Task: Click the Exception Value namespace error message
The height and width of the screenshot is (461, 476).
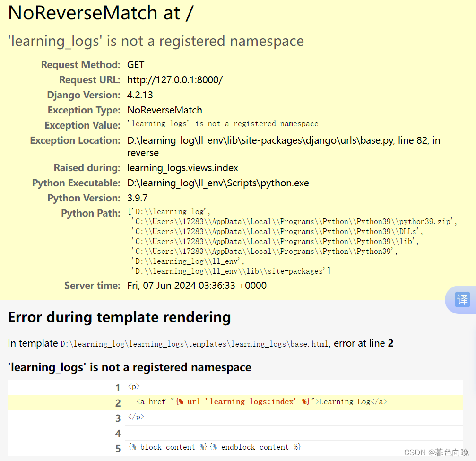Action: pyautogui.click(x=222, y=123)
